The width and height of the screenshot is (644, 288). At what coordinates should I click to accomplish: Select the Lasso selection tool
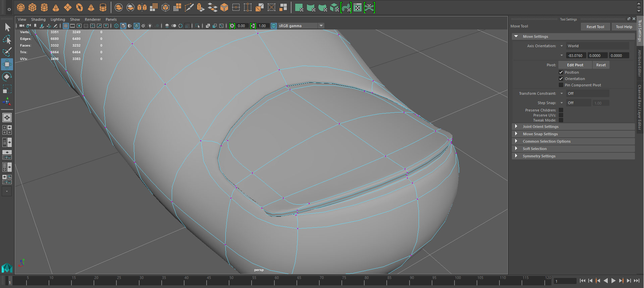(7, 40)
